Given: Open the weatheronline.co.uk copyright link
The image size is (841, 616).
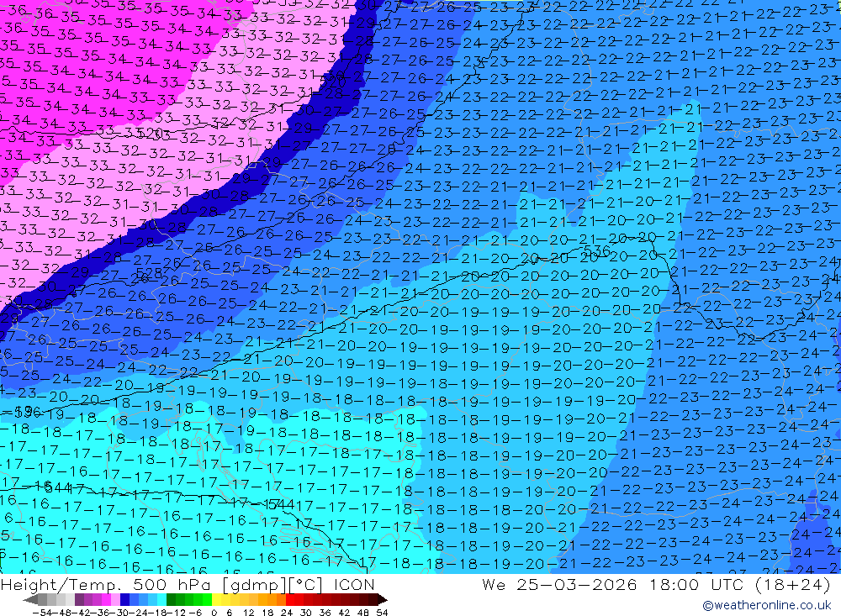Looking at the screenshot, I should tap(767, 605).
